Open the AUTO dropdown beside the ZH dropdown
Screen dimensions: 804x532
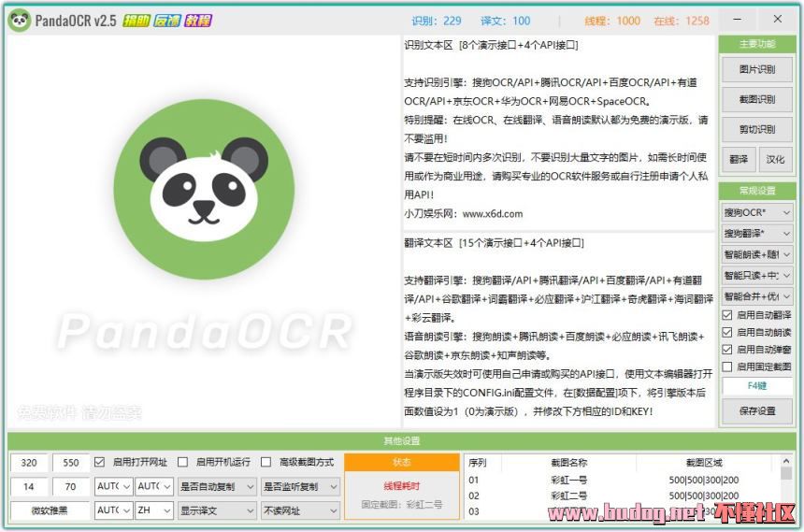[113, 510]
